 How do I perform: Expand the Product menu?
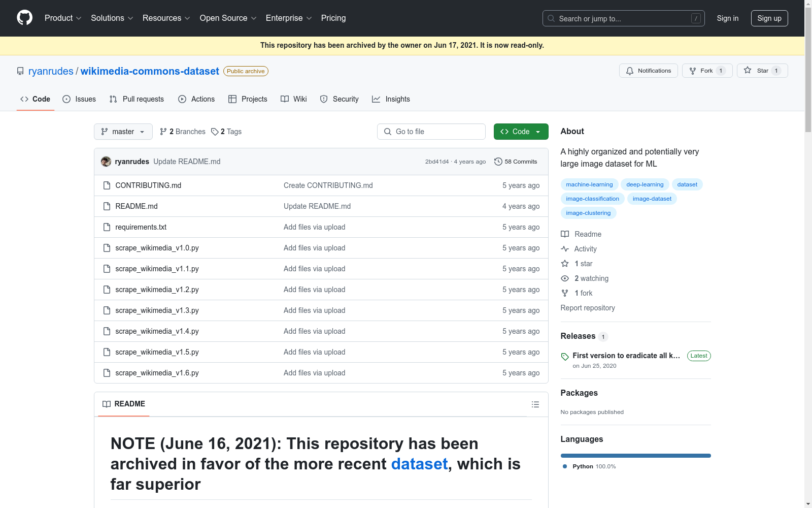[x=63, y=18]
